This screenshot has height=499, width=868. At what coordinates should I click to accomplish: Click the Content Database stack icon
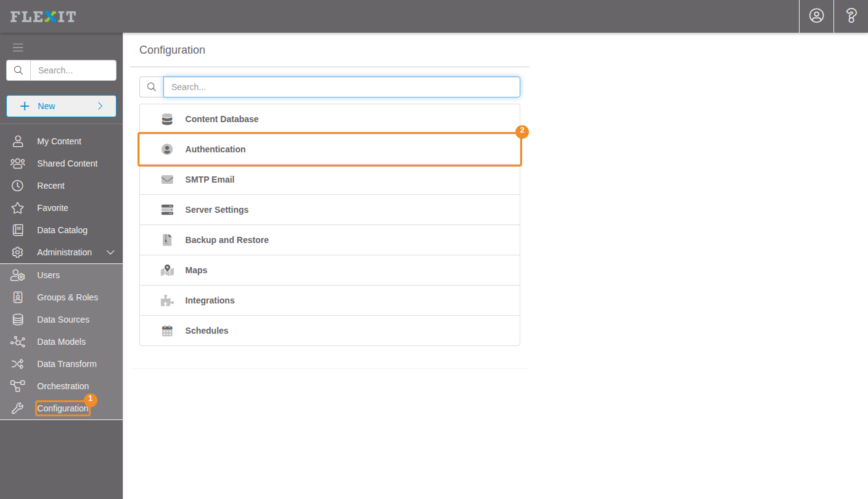point(167,119)
